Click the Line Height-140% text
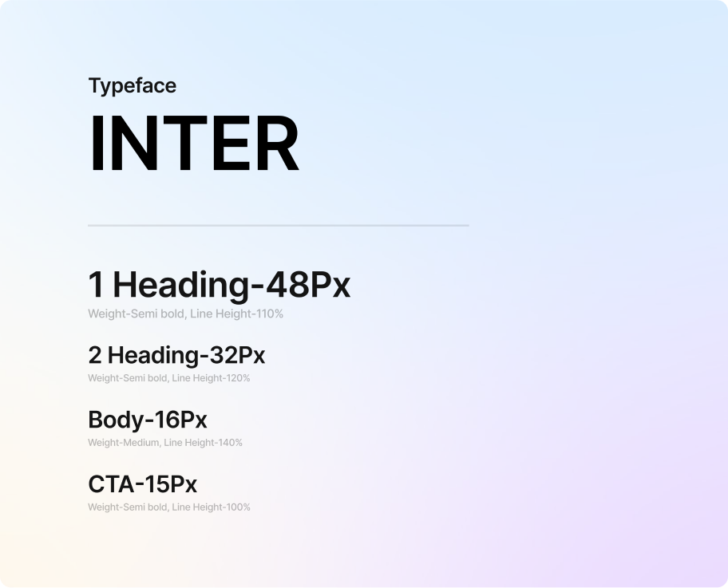Screen dimensions: 728x588 tap(203, 443)
